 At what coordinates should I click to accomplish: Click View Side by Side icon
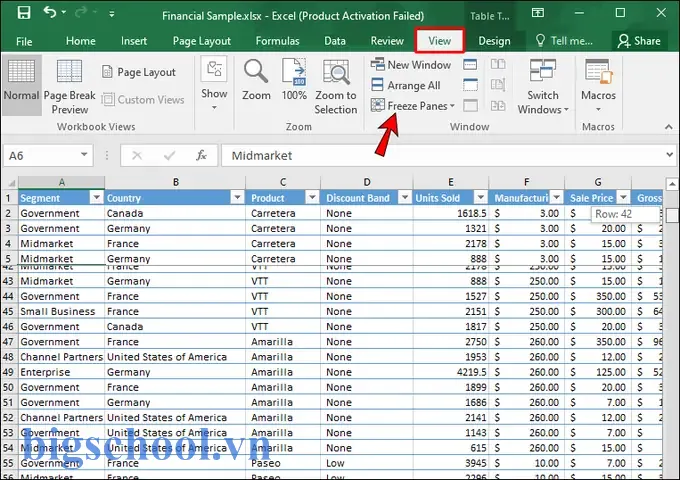tap(498, 65)
